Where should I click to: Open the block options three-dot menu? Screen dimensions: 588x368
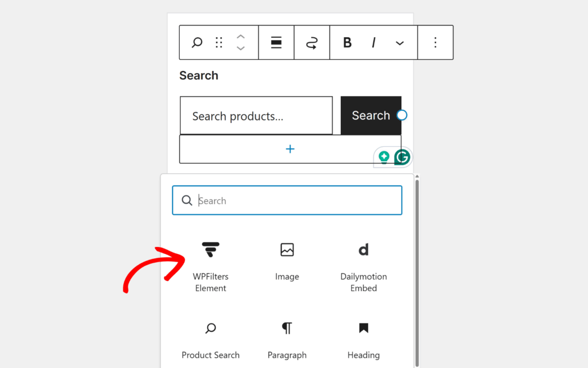[x=435, y=42]
